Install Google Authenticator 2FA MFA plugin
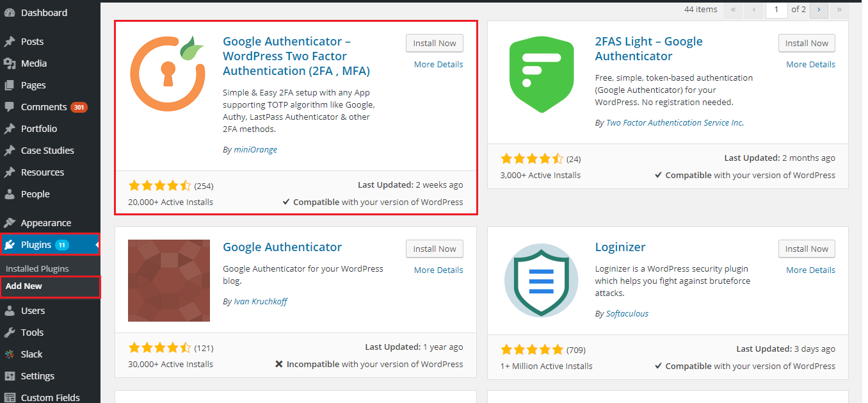The width and height of the screenshot is (868, 403). tap(435, 44)
